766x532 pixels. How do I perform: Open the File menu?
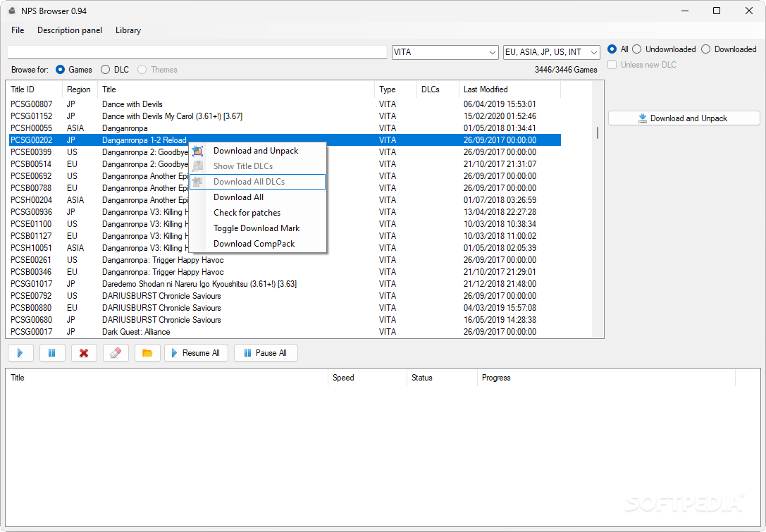tap(18, 30)
